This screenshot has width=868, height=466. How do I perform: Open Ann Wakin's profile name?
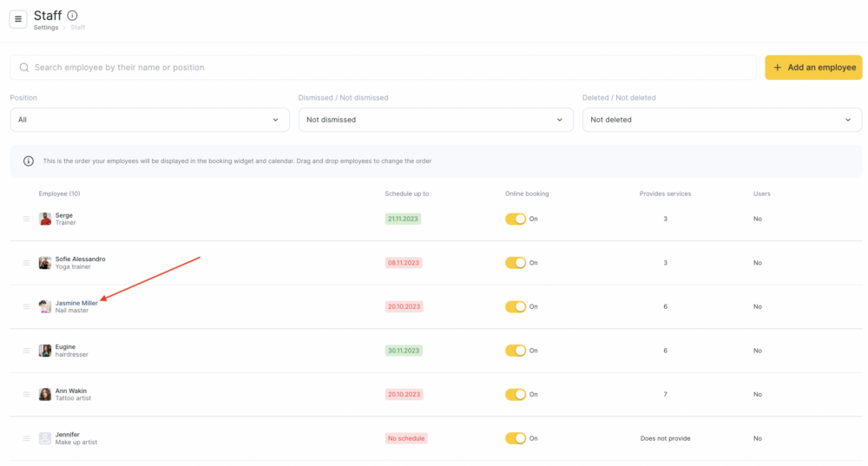[71, 391]
